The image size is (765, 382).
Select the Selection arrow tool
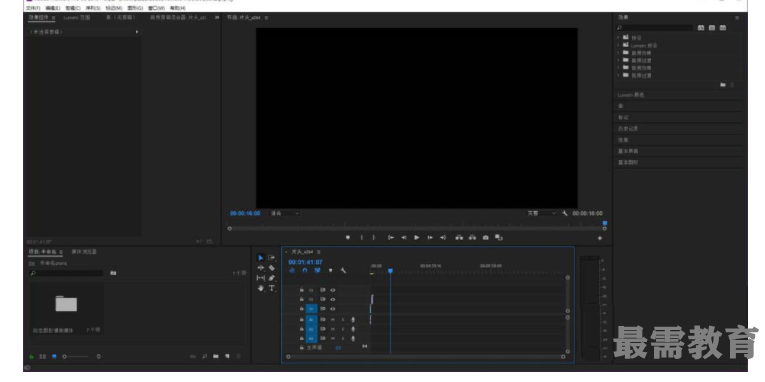[x=261, y=258]
